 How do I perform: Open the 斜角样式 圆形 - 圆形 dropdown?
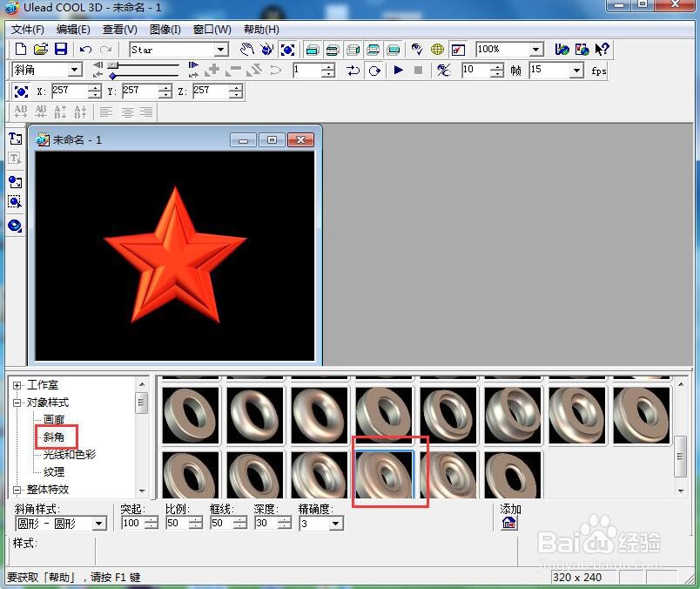point(99,524)
